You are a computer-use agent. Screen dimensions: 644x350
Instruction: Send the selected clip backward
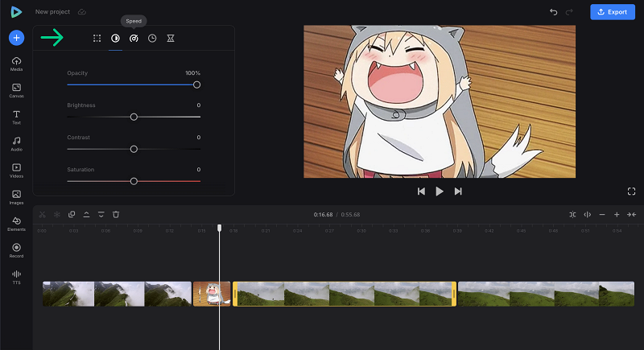101,214
